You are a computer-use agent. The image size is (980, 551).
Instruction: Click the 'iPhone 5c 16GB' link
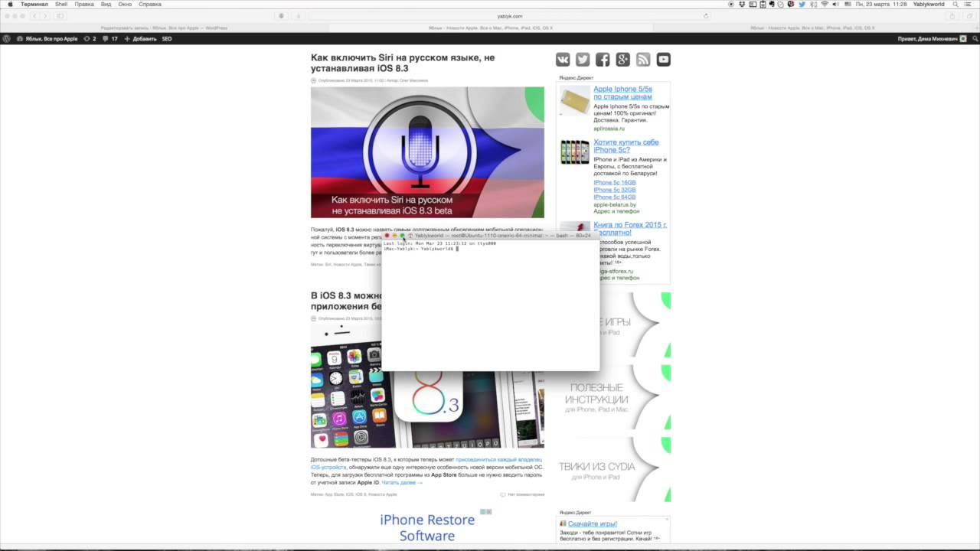615,183
